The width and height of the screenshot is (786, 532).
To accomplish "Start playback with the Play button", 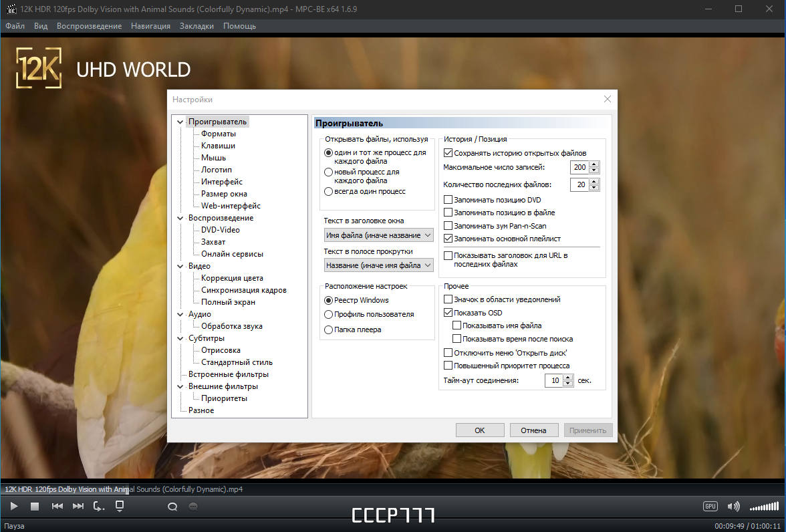I will (x=14, y=507).
